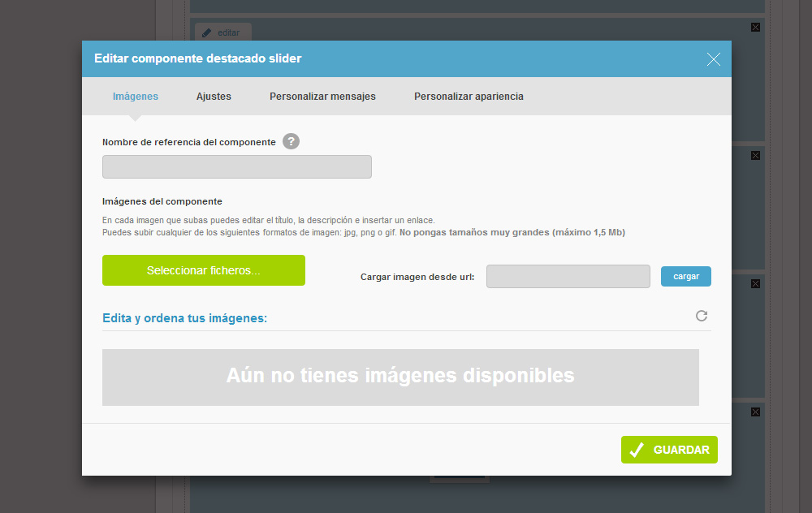Save changes with GUARDAR button
Screen dimensions: 812x513
pyautogui.click(x=669, y=450)
